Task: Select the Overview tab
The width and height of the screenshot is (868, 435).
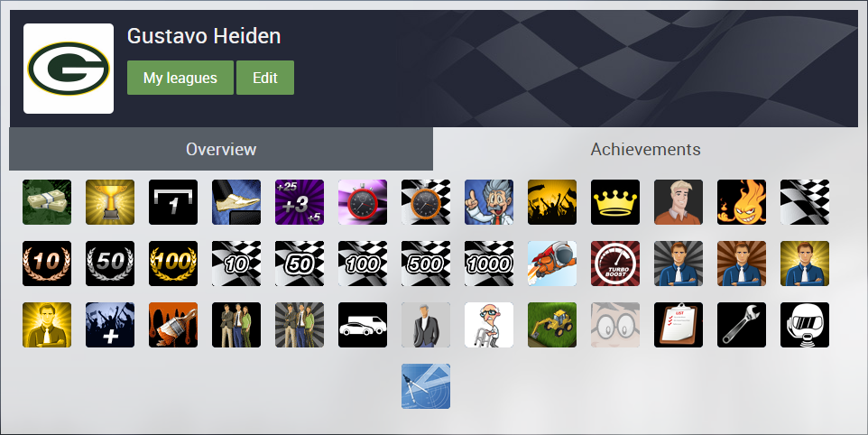Action: (x=221, y=149)
